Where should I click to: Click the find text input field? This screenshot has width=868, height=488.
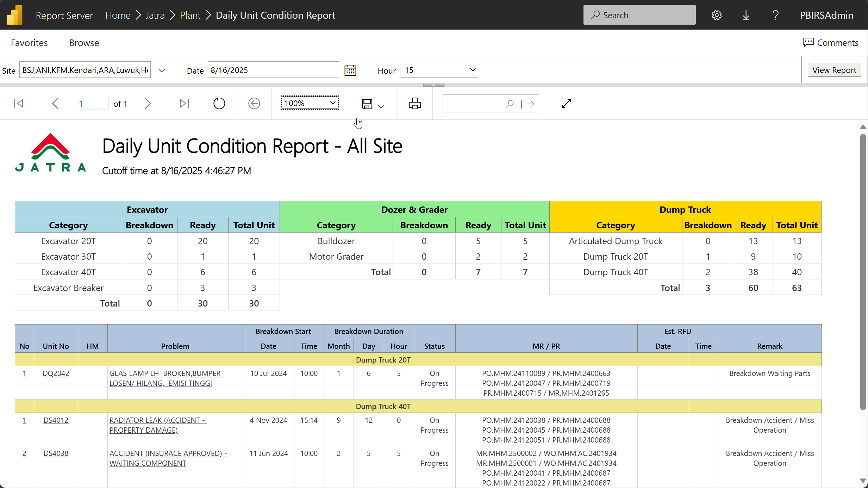[473, 104]
